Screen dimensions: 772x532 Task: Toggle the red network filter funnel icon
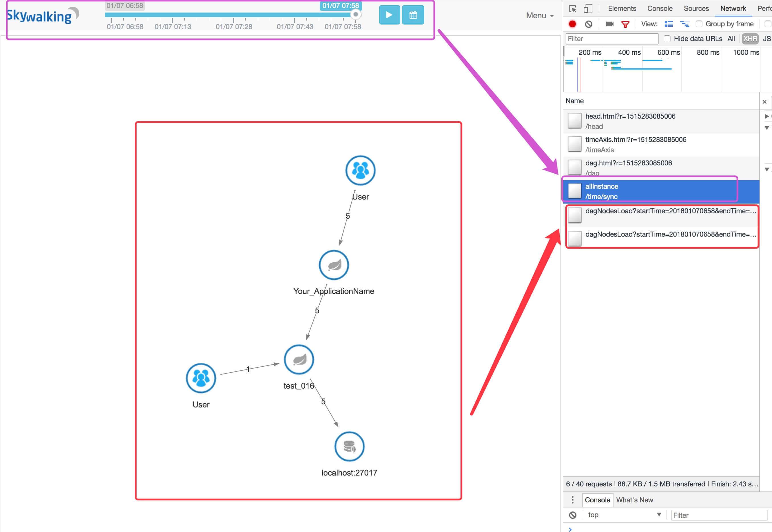tap(625, 24)
